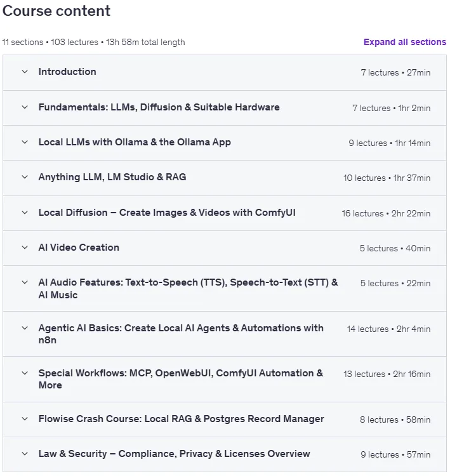Click chevron beside Local LLMs with Ollama
450x476 pixels.
tap(25, 142)
